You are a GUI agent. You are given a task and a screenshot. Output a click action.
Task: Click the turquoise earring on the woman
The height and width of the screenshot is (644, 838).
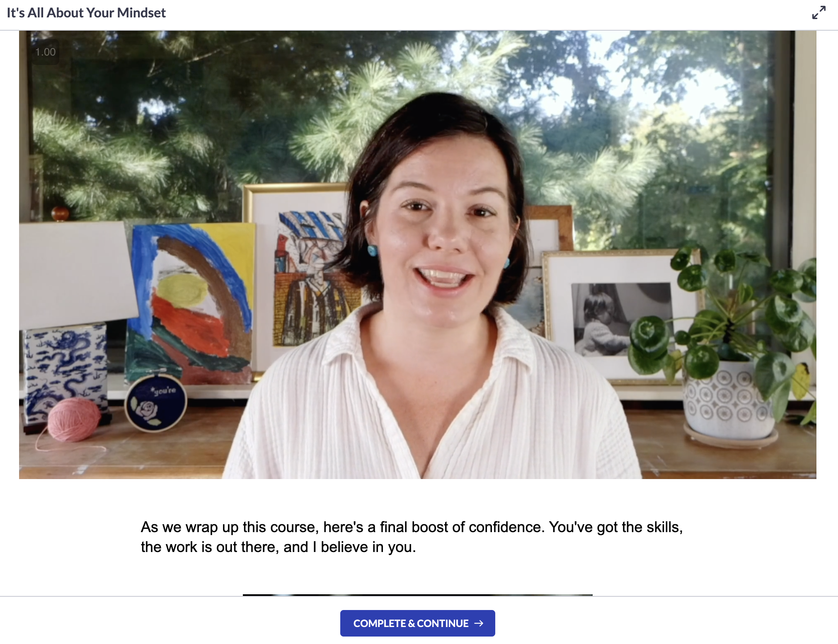[372, 250]
